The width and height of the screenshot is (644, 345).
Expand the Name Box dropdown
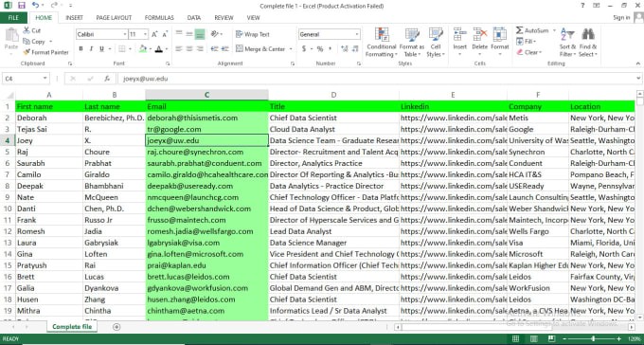tap(45, 79)
